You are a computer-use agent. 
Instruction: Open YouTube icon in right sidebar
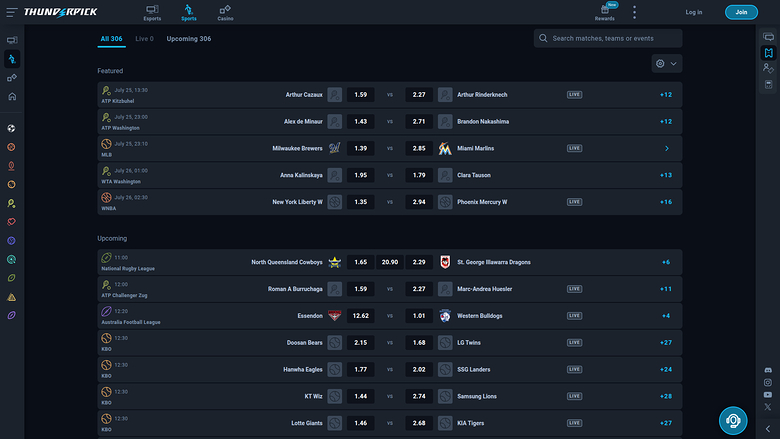(x=768, y=395)
